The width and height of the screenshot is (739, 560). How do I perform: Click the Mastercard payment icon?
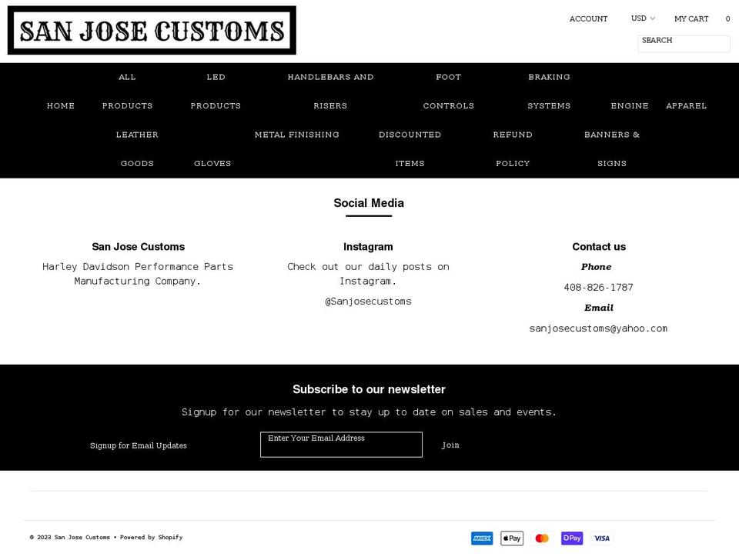point(542,538)
